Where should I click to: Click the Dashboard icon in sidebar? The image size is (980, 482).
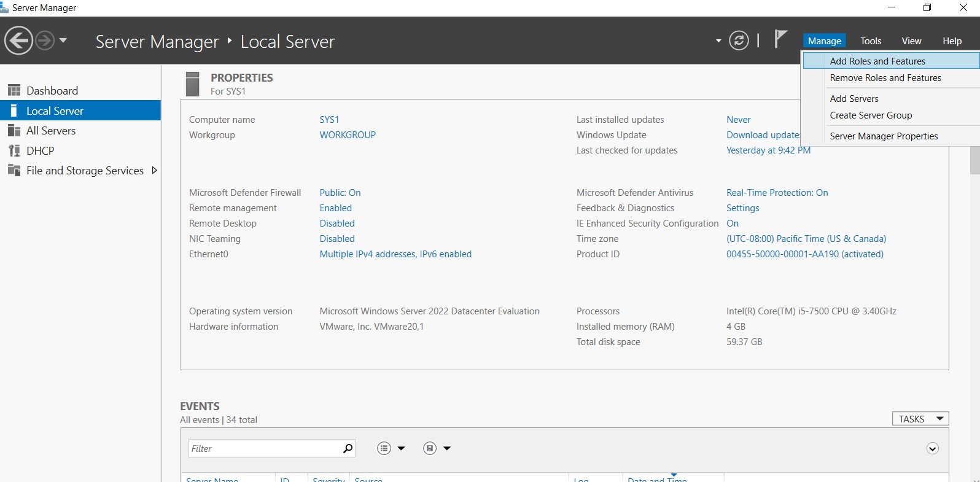[14, 90]
